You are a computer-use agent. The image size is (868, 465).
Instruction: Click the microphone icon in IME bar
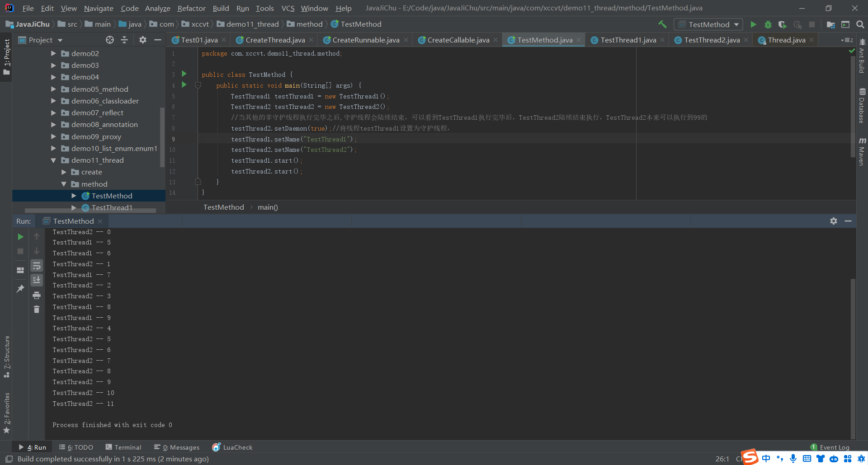(x=793, y=458)
